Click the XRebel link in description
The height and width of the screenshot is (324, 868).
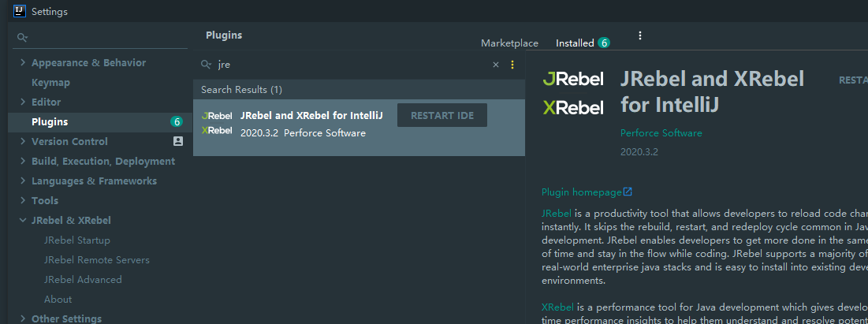(557, 307)
